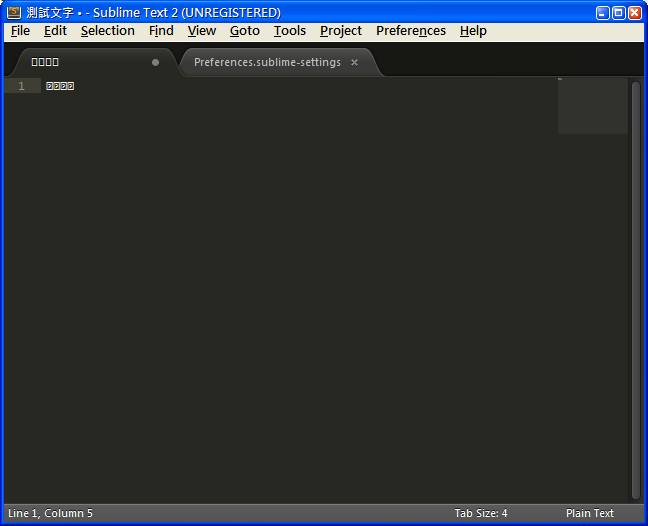The width and height of the screenshot is (648, 526).
Task: Minimize the Sublime Text window
Action: click(x=603, y=13)
